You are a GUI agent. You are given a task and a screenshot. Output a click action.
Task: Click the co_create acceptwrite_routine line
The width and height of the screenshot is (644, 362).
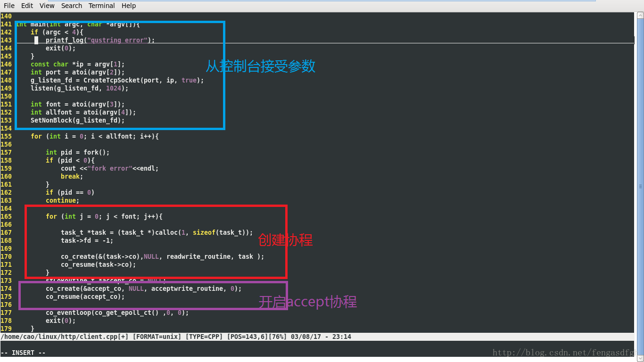pyautogui.click(x=144, y=288)
